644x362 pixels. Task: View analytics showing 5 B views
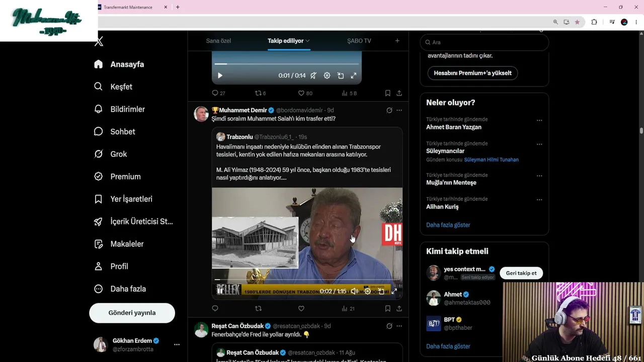pyautogui.click(x=349, y=93)
